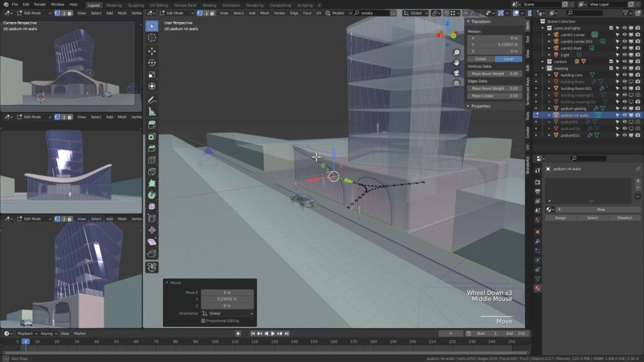
Task: Click the timeline Play button
Action: coord(273,334)
